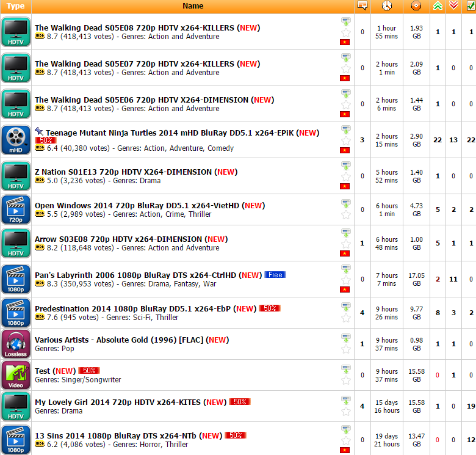
Task: Click seeders count 22 for Ninja Turtles
Action: tap(438, 140)
